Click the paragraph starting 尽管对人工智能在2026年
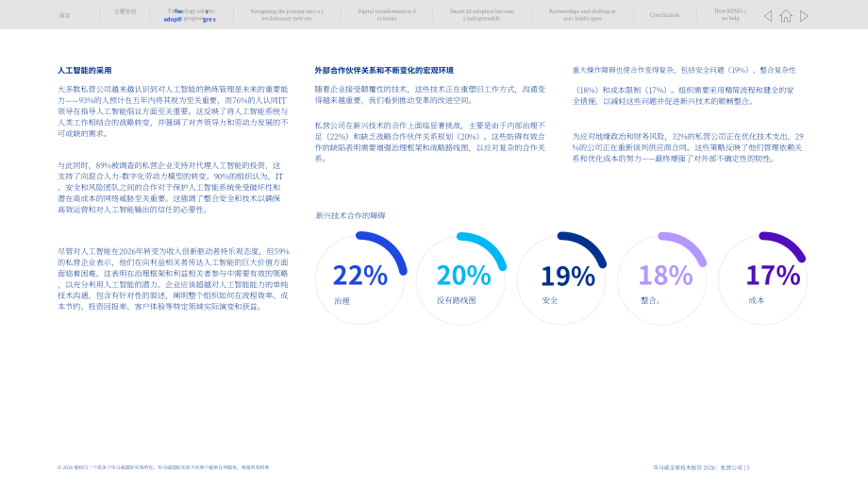This screenshot has height=489, width=868. point(174,278)
